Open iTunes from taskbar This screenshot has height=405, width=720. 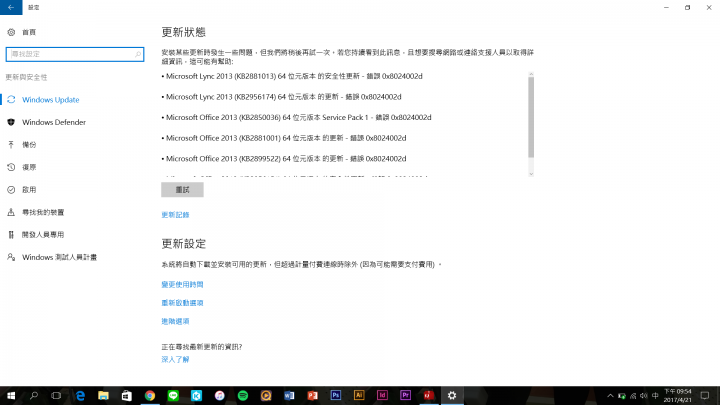coord(219,395)
